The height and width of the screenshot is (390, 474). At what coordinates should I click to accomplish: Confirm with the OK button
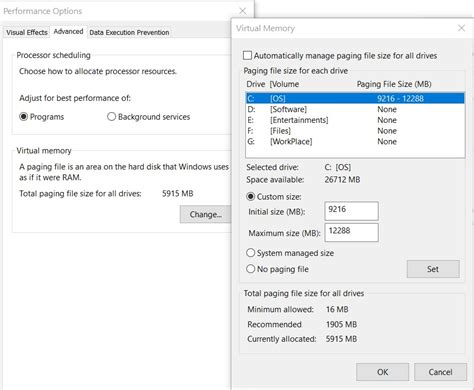click(x=382, y=372)
